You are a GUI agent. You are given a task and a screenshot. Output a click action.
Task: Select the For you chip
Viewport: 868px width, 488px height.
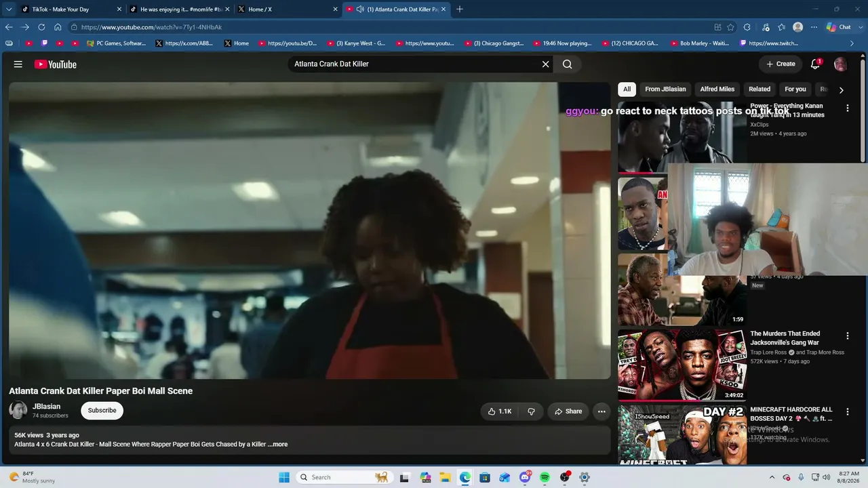point(795,89)
